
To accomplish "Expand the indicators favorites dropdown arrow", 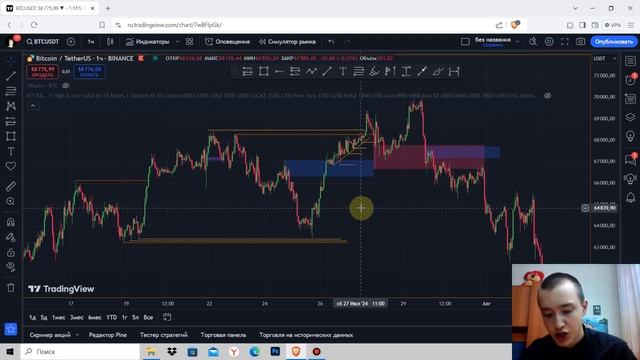I will click(x=178, y=42).
